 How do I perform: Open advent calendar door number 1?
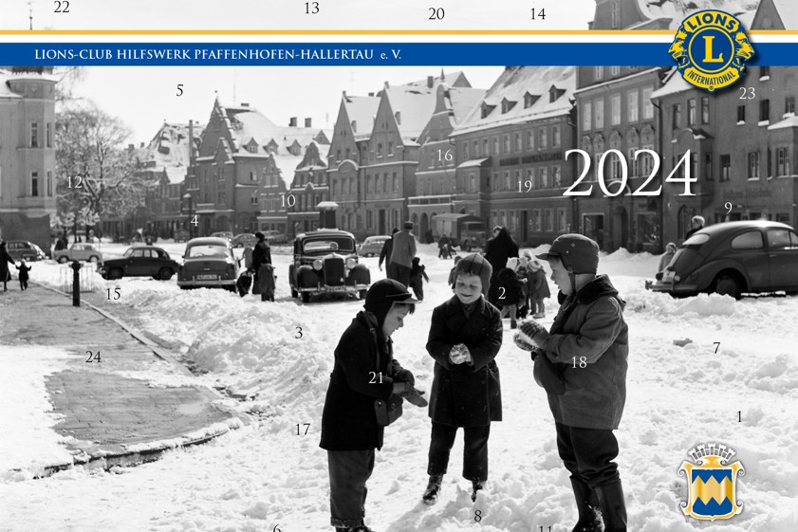click(740, 416)
